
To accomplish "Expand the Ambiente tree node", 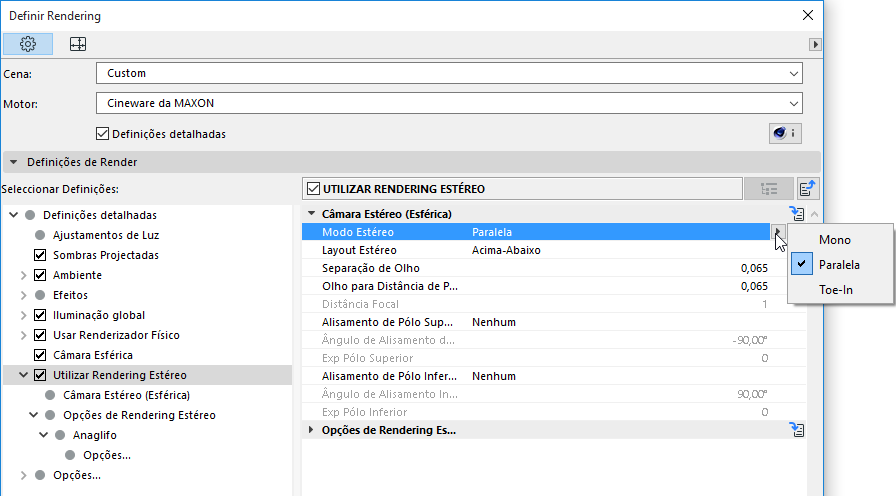I will pyautogui.click(x=23, y=275).
